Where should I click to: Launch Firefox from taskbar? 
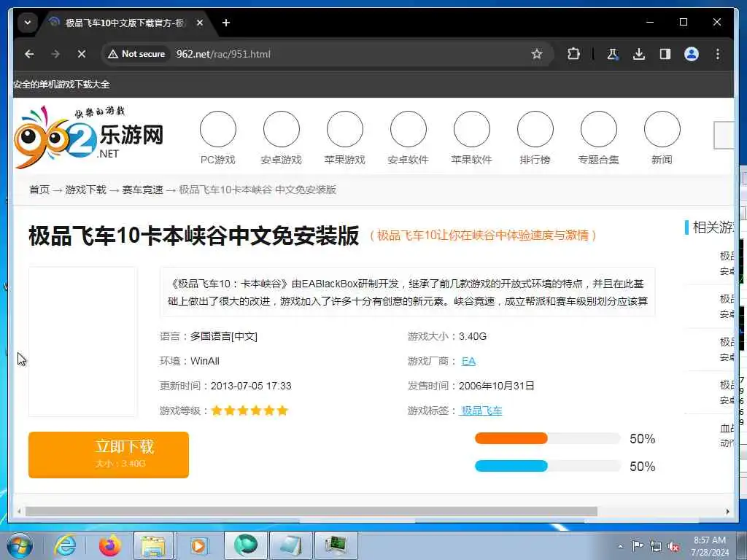(109, 545)
